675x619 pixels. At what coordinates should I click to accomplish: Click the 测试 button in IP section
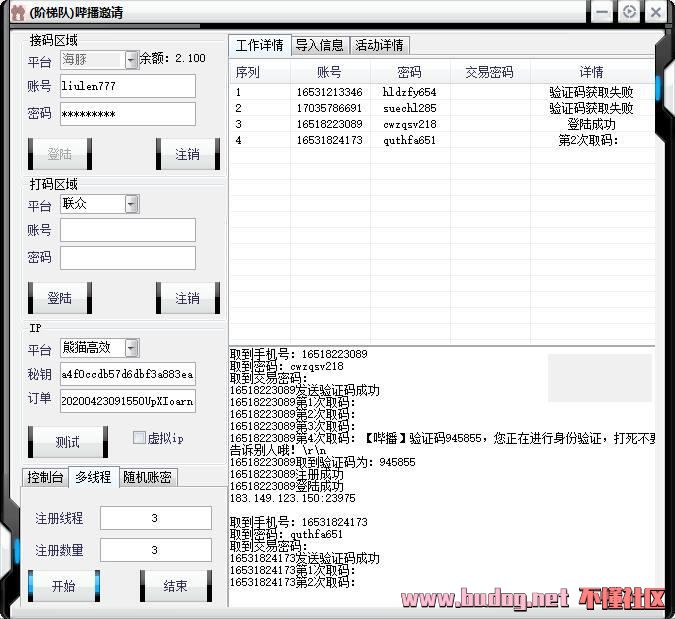click(x=68, y=442)
